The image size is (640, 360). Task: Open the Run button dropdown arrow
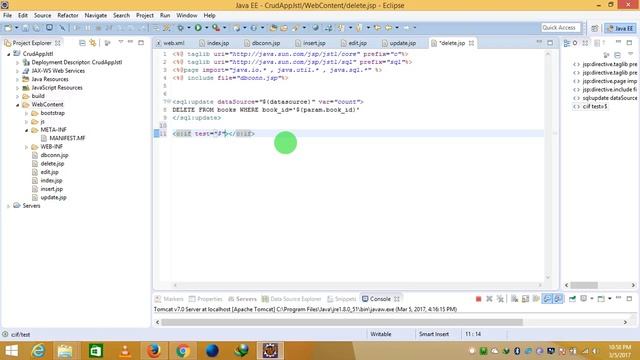207,28
